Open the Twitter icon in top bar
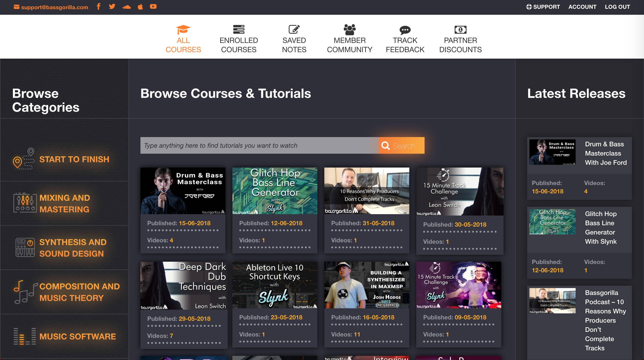Image resolution: width=644 pixels, height=360 pixels. point(112,7)
